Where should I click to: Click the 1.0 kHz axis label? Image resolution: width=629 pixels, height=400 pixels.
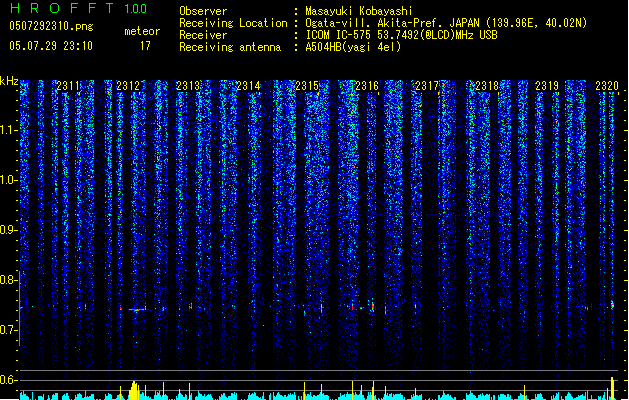tap(8, 180)
